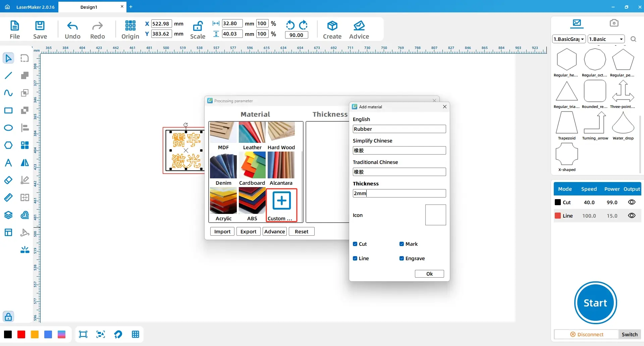Switch to the gallery image tab
The width and height of the screenshot is (644, 346).
[577, 23]
